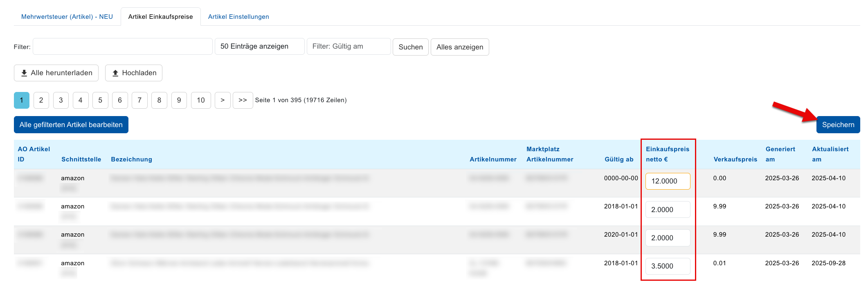The image size is (868, 282).
Task: Click the 0.01 Verkaufspreis cell
Action: (x=720, y=263)
